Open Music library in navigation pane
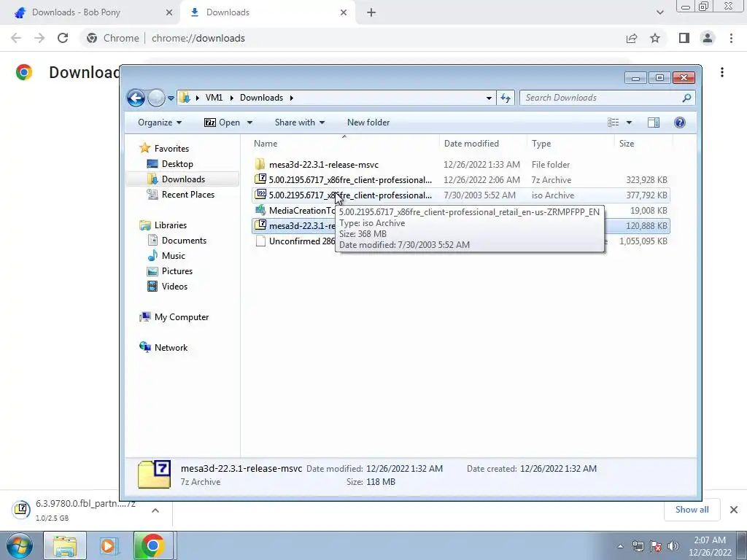This screenshot has height=560, width=747. point(166,256)
